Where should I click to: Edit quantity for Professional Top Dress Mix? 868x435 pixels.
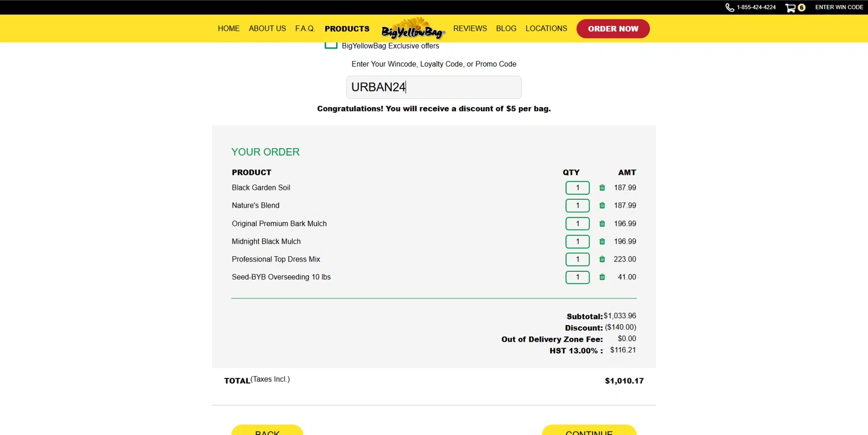578,259
